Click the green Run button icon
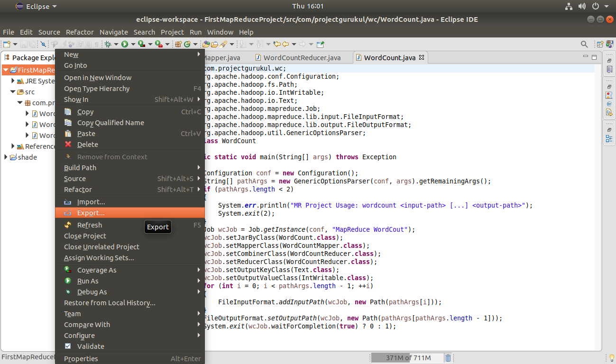Image resolution: width=616 pixels, height=364 pixels. (125, 44)
